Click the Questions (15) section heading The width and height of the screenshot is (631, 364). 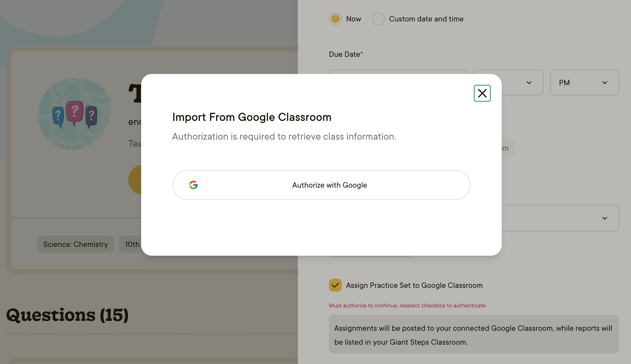(x=67, y=315)
